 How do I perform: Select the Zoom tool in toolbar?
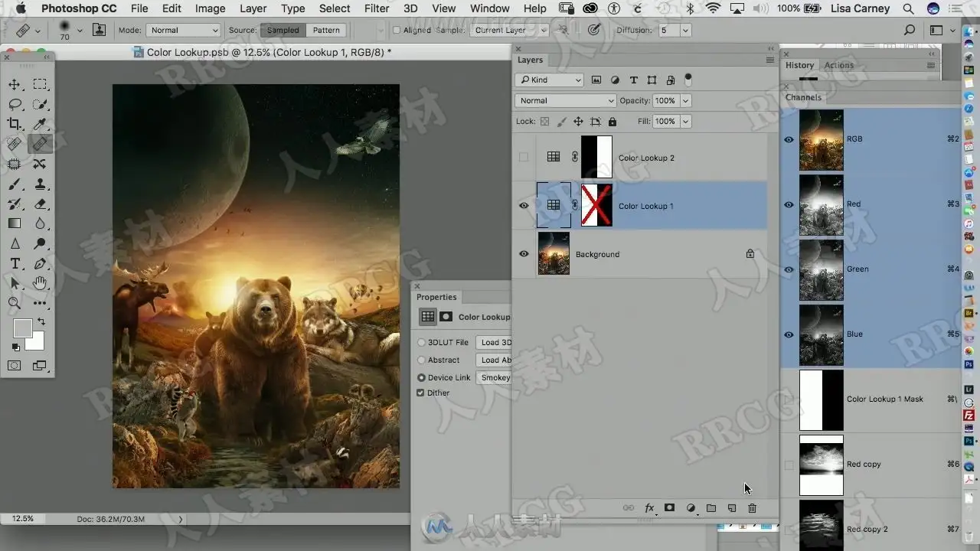click(x=15, y=303)
